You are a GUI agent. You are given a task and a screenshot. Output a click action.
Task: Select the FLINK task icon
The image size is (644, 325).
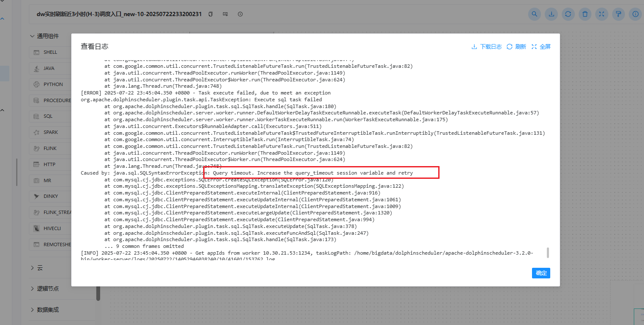(36, 148)
